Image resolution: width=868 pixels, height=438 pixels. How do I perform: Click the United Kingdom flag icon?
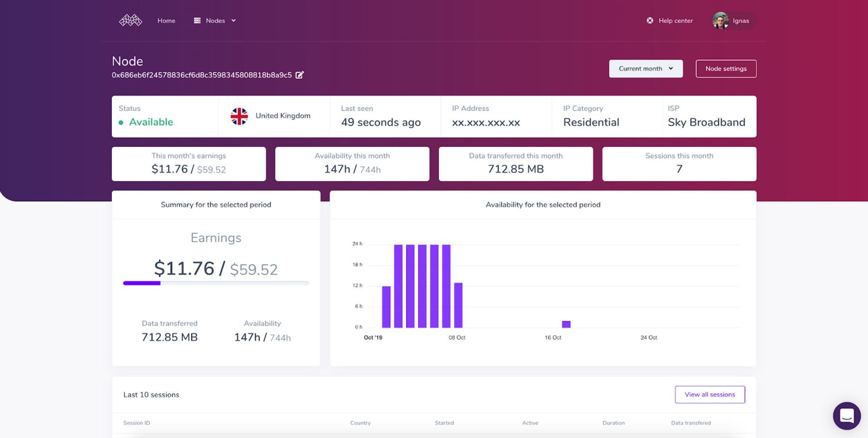pyautogui.click(x=239, y=116)
